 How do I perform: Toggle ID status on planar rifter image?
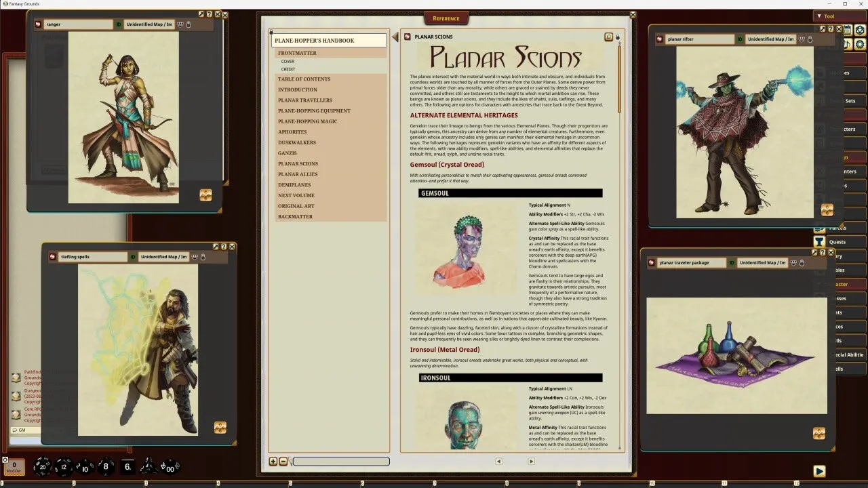tap(740, 39)
